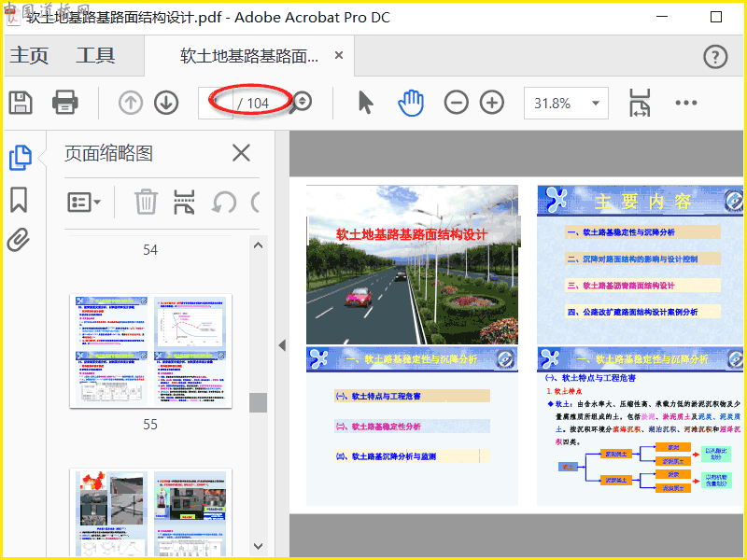
Task: Minimize the Acrobat window
Action: click(662, 17)
